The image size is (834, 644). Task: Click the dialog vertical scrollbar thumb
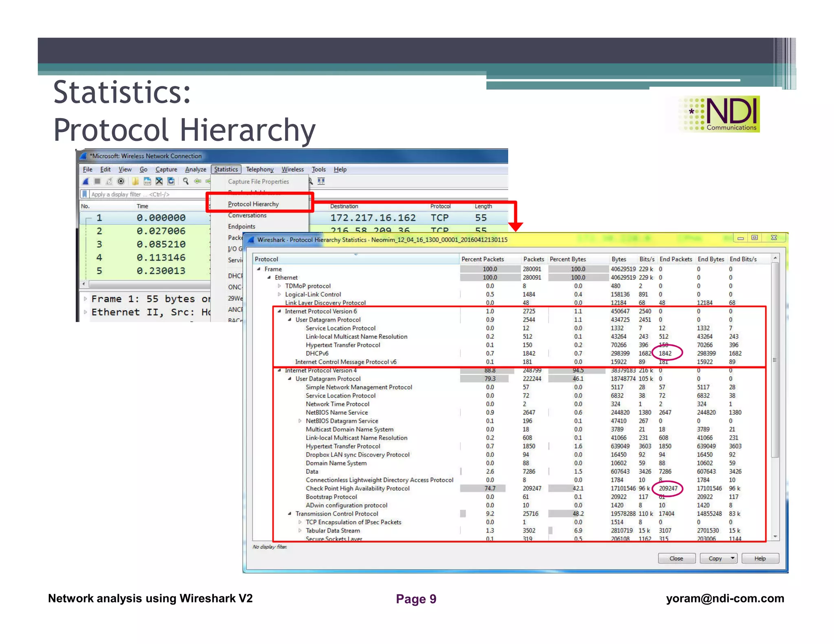(775, 360)
